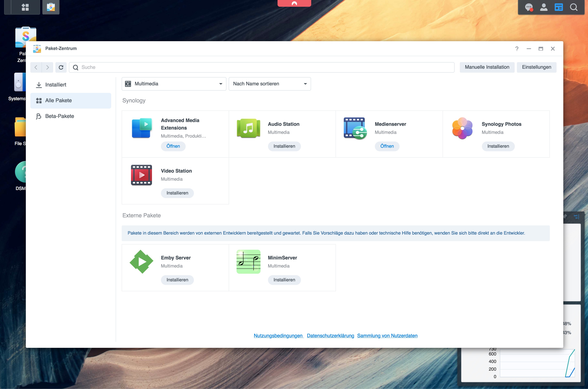Click the Video Station film icon
This screenshot has width=588, height=389.
(x=141, y=175)
